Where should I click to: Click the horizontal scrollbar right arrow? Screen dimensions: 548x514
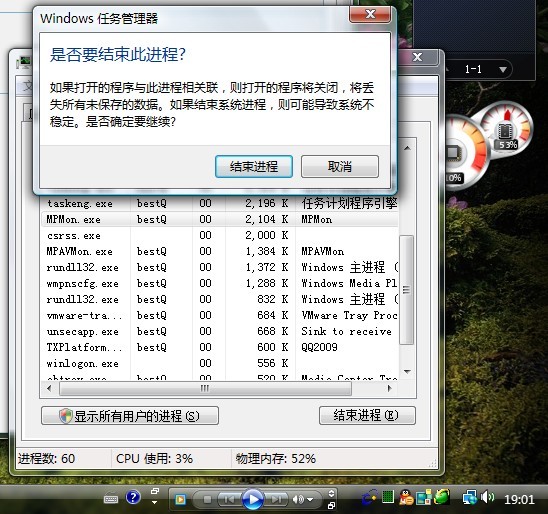pos(389,389)
